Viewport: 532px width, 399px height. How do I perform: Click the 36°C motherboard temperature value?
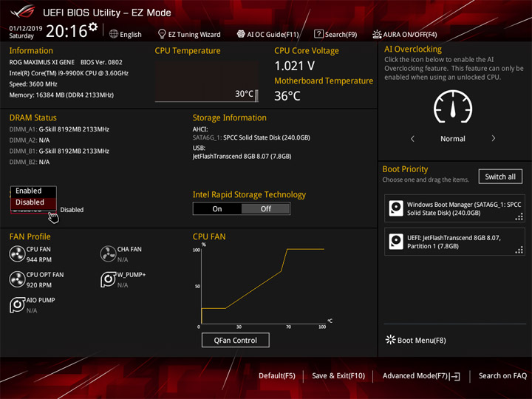[x=287, y=96]
